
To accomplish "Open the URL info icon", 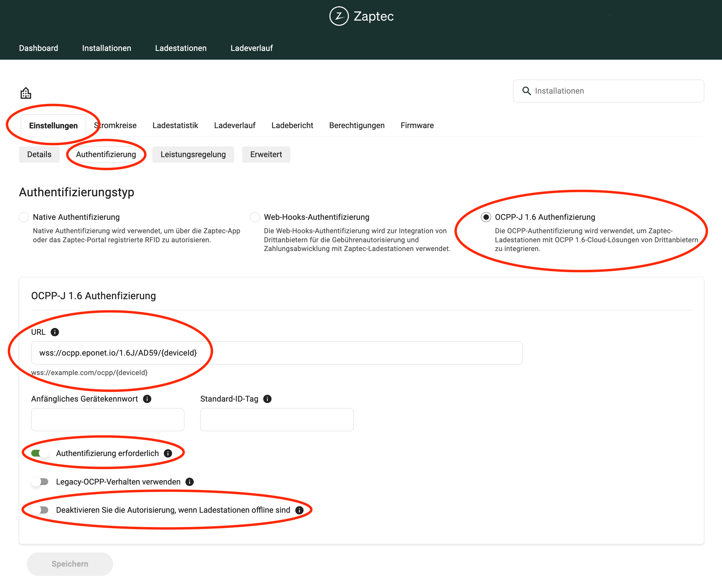I will 55,332.
